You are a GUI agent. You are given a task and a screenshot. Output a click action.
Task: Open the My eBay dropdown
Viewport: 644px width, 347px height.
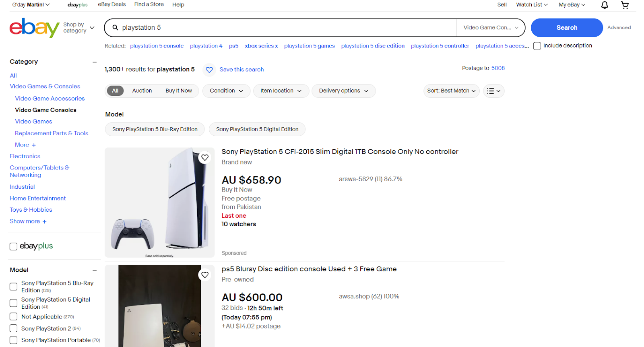[x=572, y=5]
